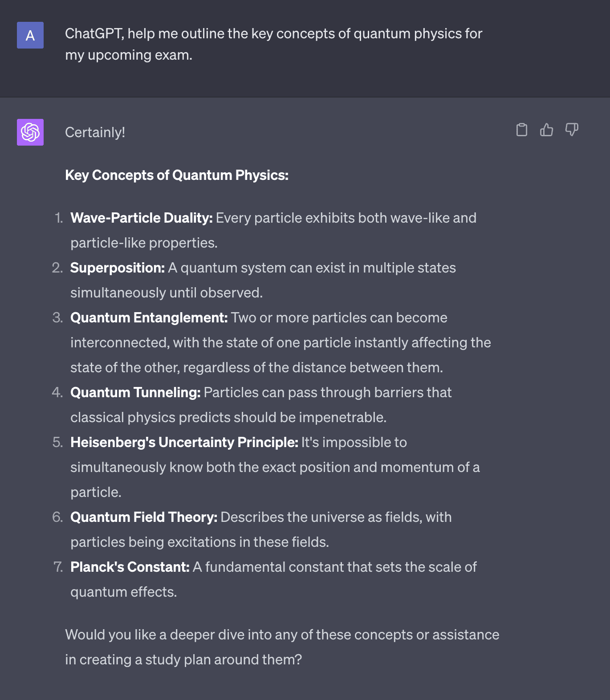Give the response a thumbs down
This screenshot has width=610, height=700.
(x=572, y=130)
